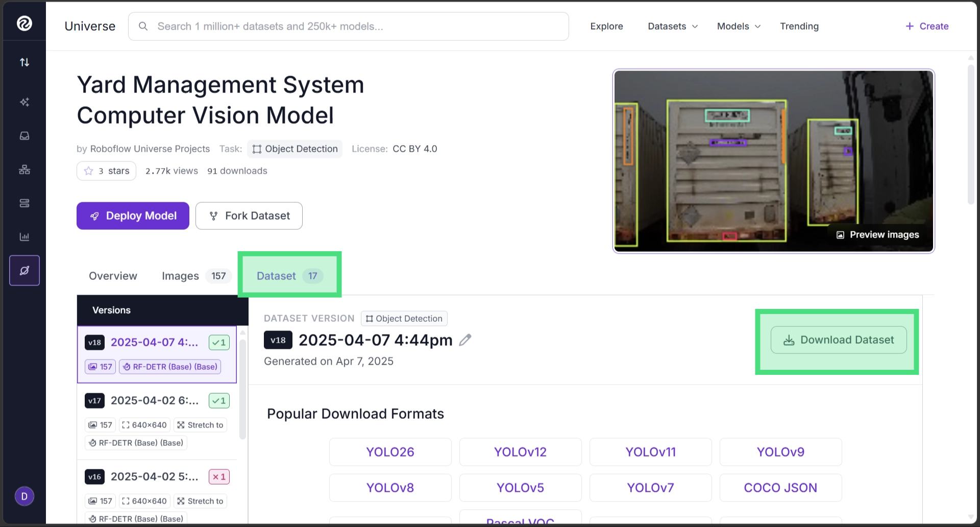Click the pencil icon to rename version

[x=465, y=340]
